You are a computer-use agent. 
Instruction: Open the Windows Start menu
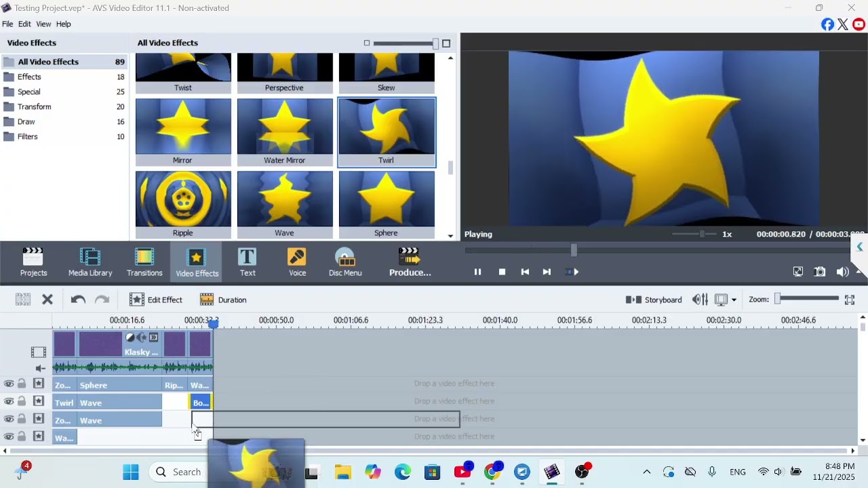pyautogui.click(x=131, y=472)
